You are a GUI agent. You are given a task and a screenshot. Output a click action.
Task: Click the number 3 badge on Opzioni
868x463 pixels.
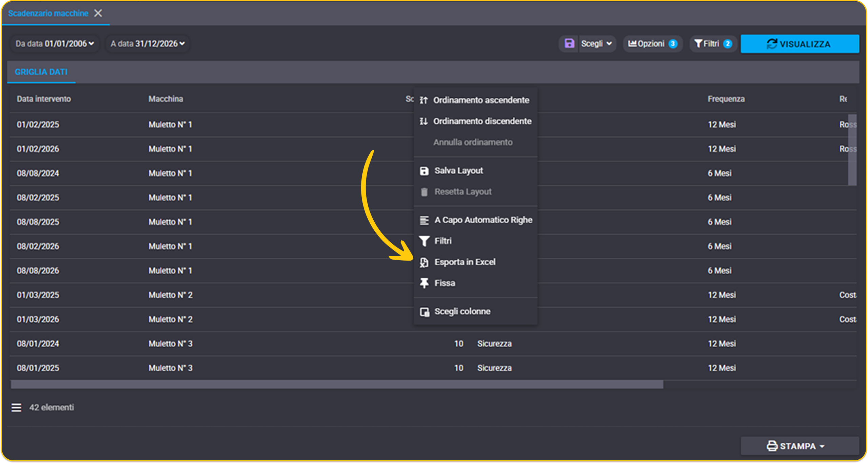[673, 44]
